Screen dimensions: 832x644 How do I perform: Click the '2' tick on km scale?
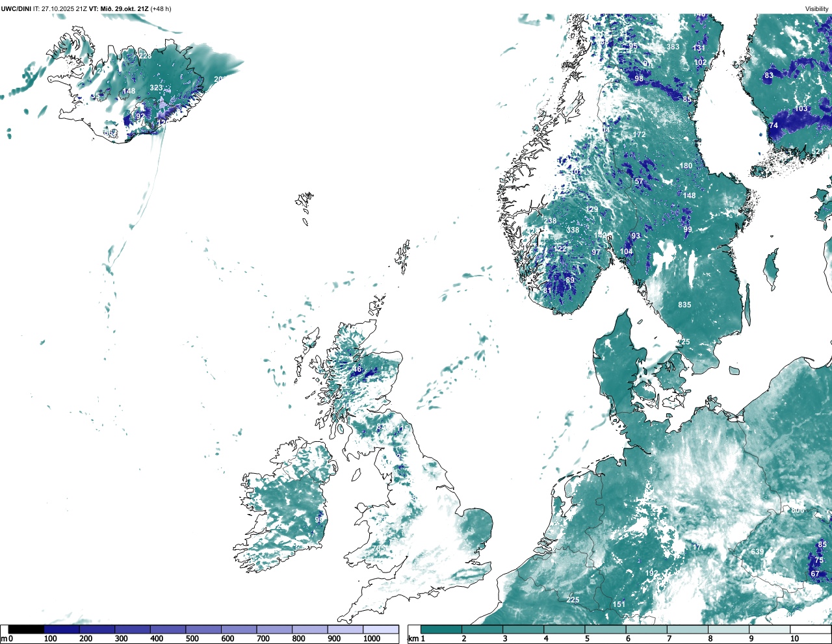464,639
